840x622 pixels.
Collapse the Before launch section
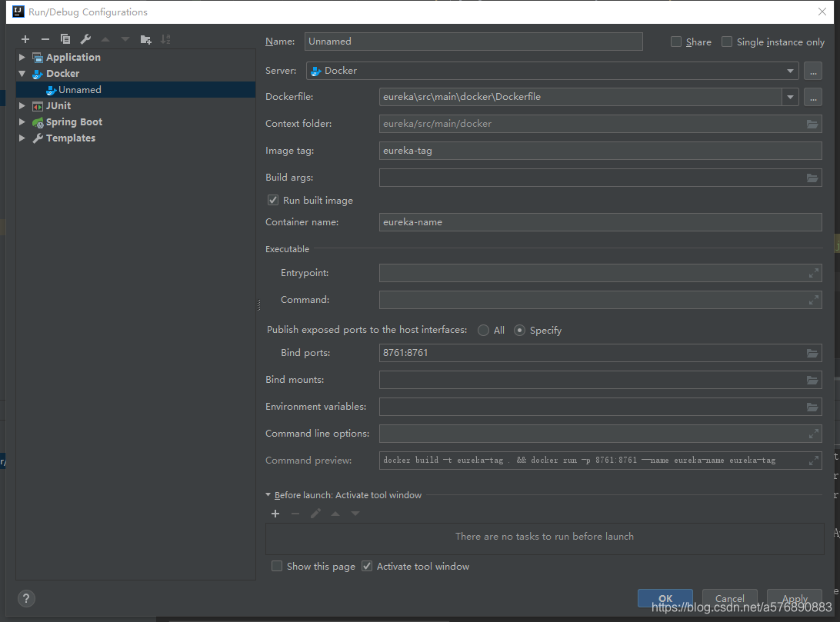point(268,495)
